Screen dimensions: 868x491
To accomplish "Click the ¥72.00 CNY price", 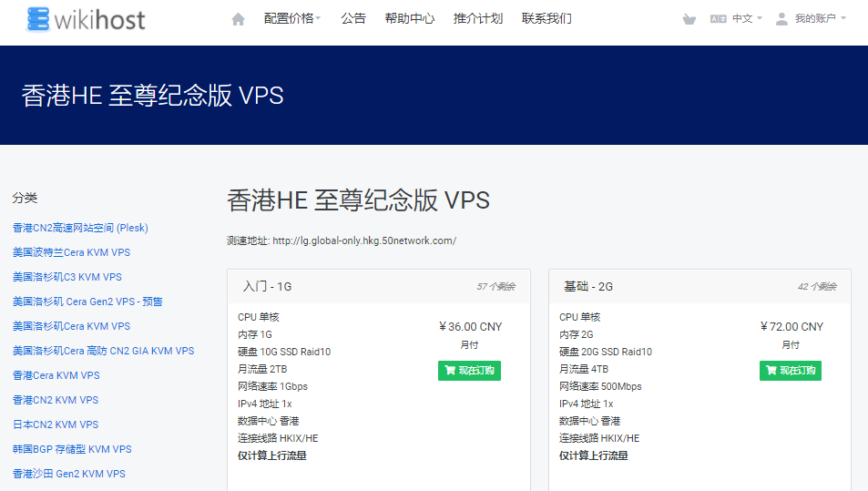I will click(x=791, y=327).
